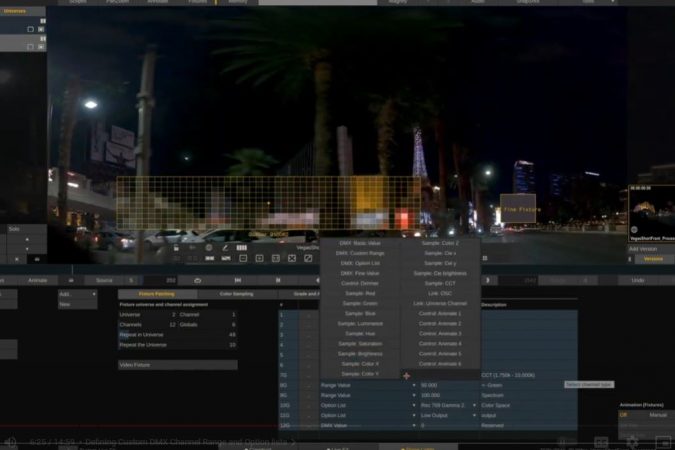Pick 'Control: Dimmer' from the channel type list
Screen dimensions: 675x450
coord(360,283)
